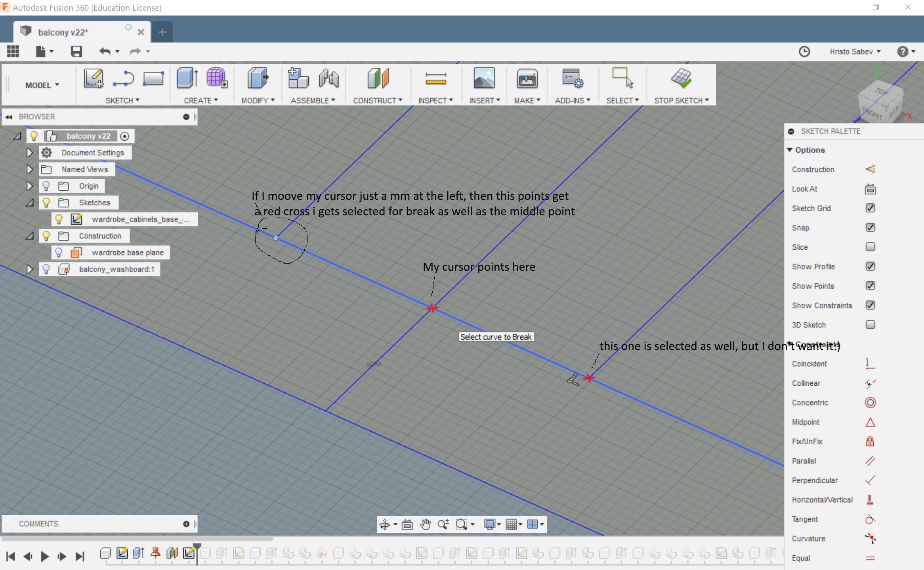This screenshot has height=570, width=924.
Task: Disable Show Points in Sketch Palette
Action: pos(871,285)
